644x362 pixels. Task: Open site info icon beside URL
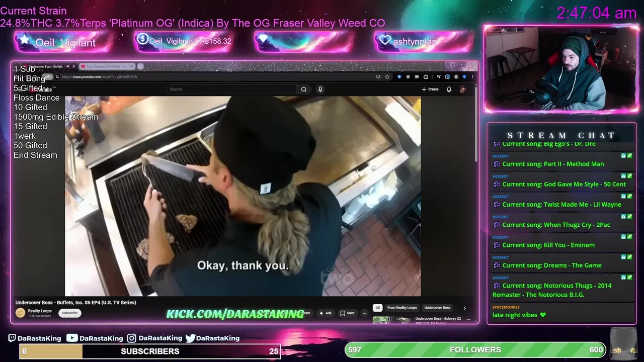pyautogui.click(x=57, y=77)
